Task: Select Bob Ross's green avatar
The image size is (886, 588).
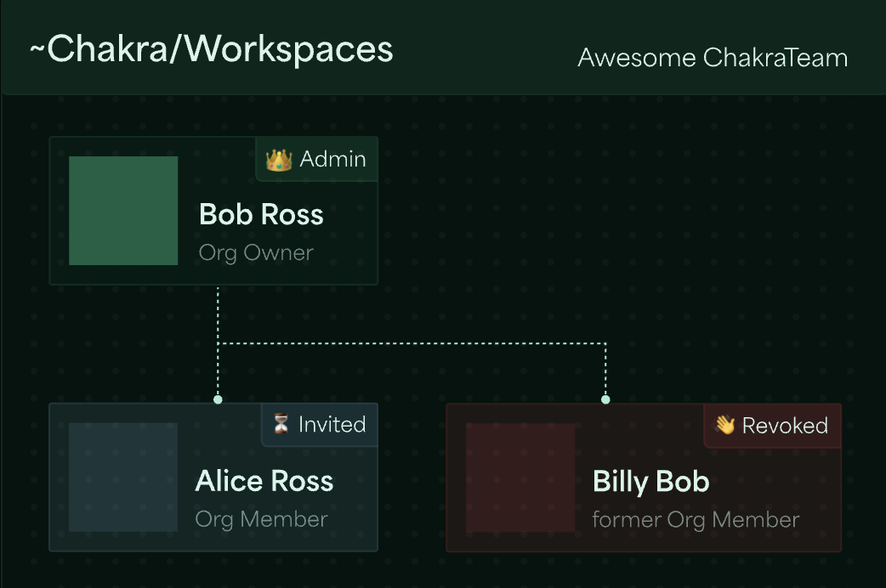Action: (123, 211)
